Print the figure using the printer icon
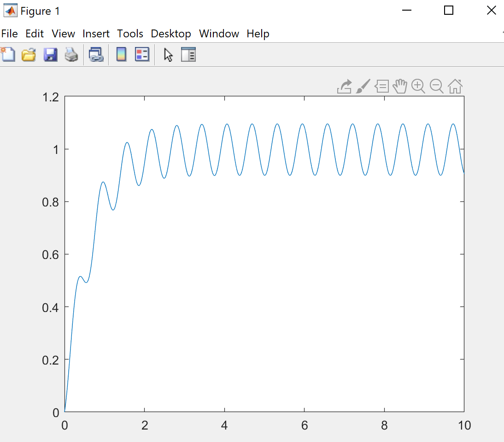This screenshot has width=504, height=442. click(x=71, y=55)
